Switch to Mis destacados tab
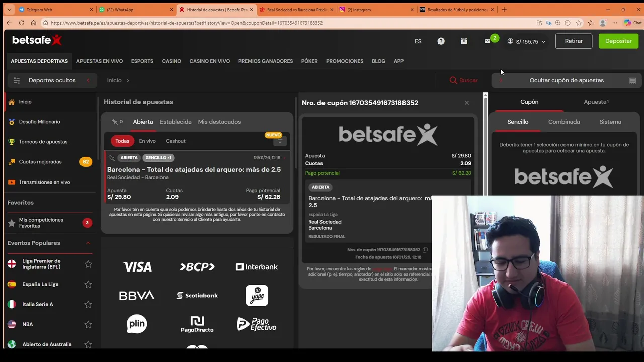644x362 pixels. click(x=219, y=122)
